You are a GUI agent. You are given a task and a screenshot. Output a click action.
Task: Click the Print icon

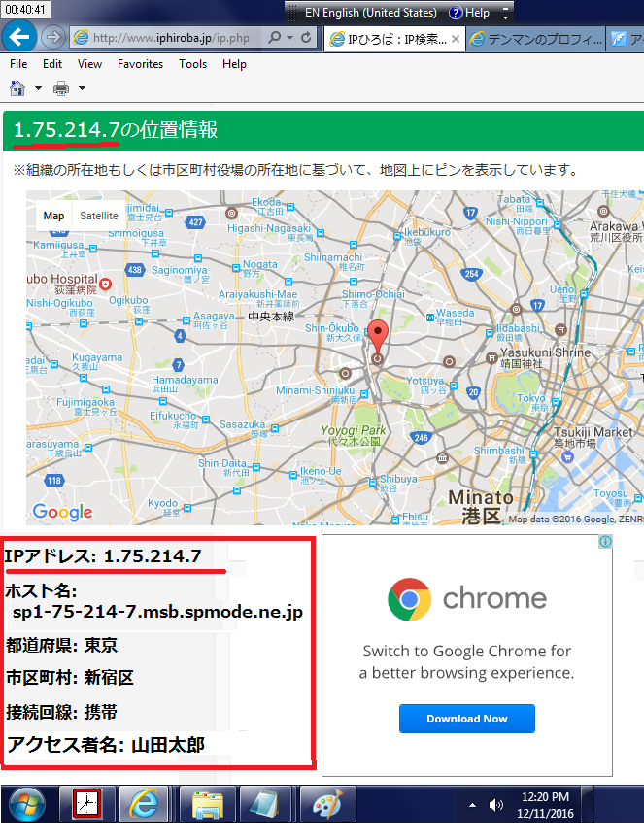coord(61,88)
